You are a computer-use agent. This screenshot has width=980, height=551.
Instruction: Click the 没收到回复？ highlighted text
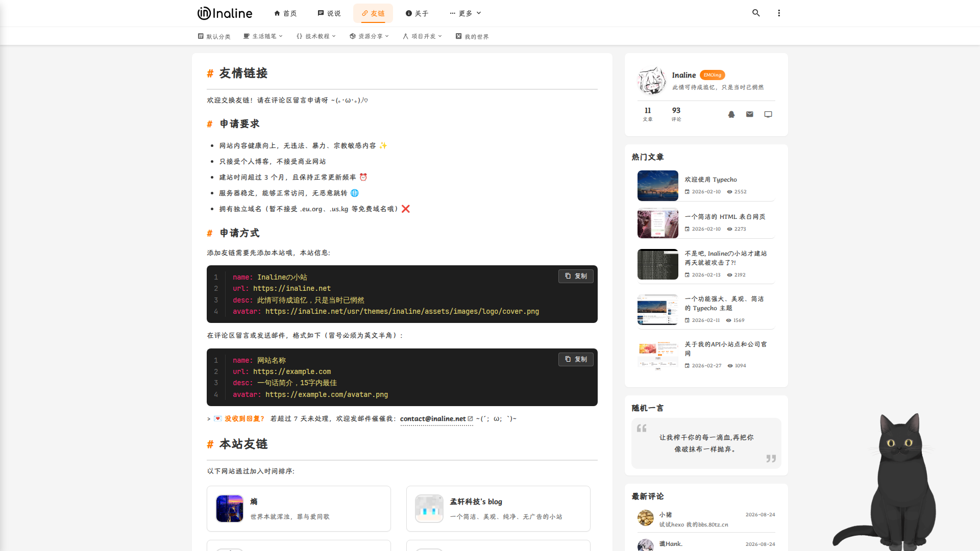(x=244, y=419)
